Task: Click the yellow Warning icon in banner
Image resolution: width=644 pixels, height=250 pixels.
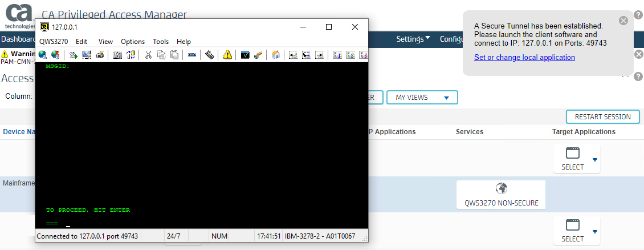Action: (5, 54)
